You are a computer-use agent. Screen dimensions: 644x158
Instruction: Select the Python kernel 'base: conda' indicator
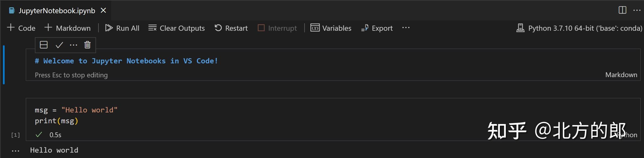coord(579,28)
